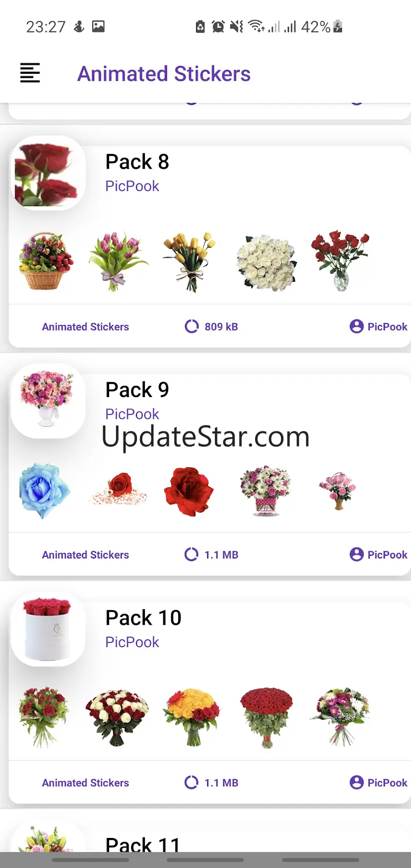
Task: Open the hamburger menu icon
Action: (x=30, y=73)
